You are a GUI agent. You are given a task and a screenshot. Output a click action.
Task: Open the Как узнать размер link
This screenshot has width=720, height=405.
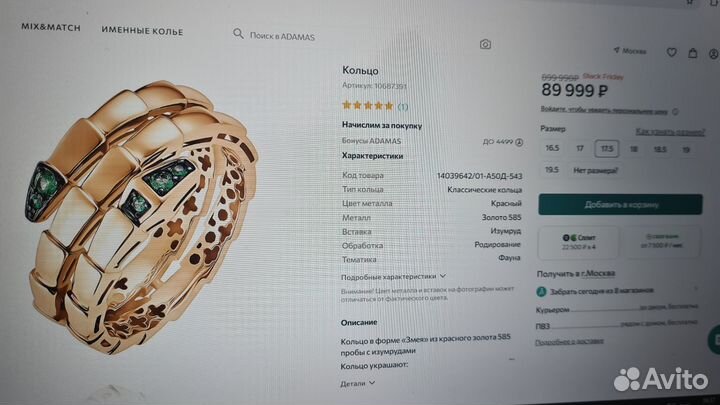click(x=670, y=132)
